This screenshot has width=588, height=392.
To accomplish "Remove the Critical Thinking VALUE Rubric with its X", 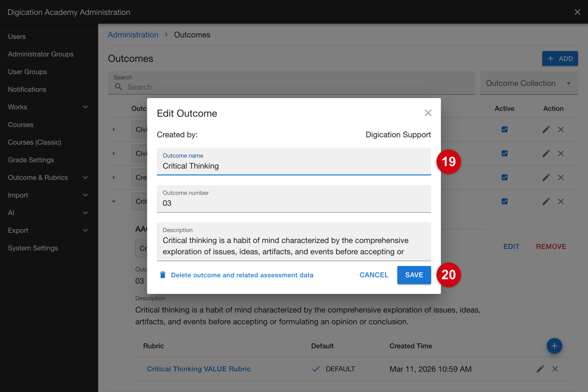I will (555, 369).
